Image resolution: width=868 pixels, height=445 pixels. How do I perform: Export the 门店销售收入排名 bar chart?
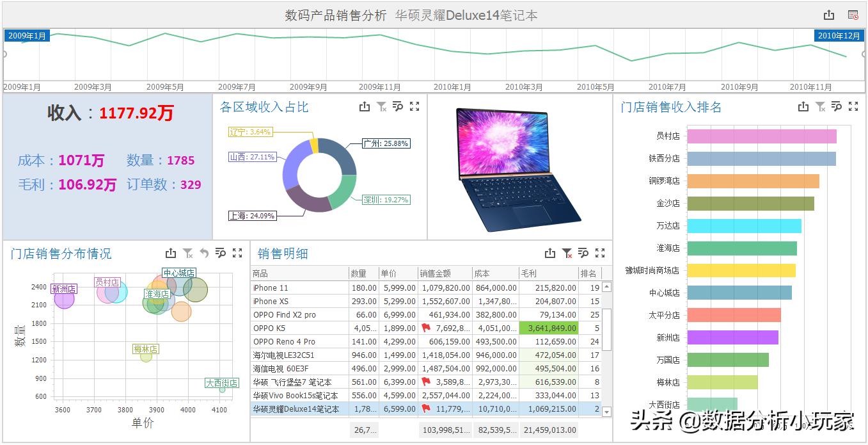803,107
